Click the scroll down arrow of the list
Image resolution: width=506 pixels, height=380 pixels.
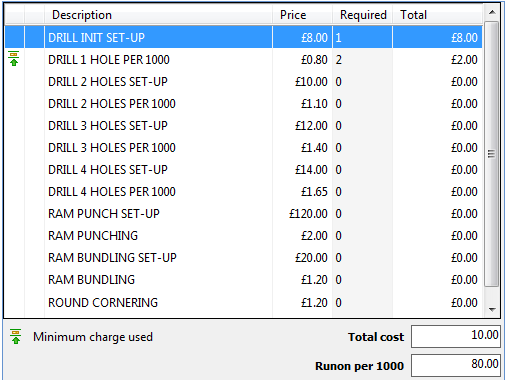492,310
